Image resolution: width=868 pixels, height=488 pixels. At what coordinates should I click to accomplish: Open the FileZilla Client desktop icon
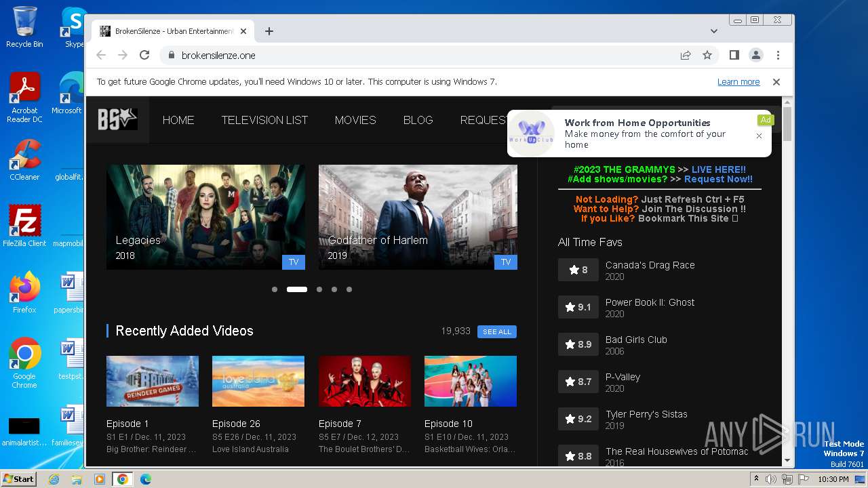click(x=24, y=226)
